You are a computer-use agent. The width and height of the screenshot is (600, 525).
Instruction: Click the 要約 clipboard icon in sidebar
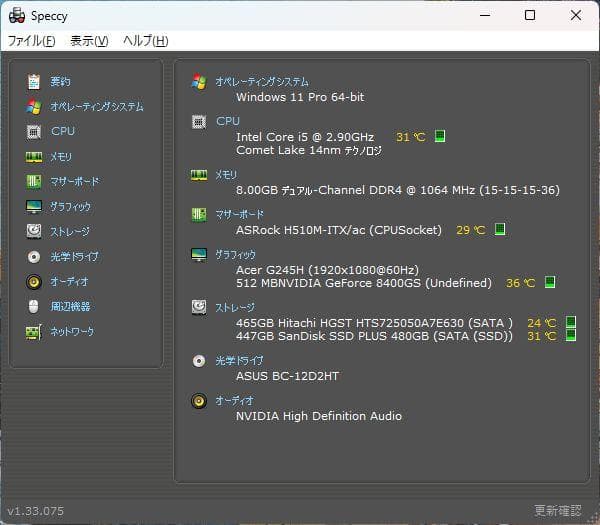[34, 82]
